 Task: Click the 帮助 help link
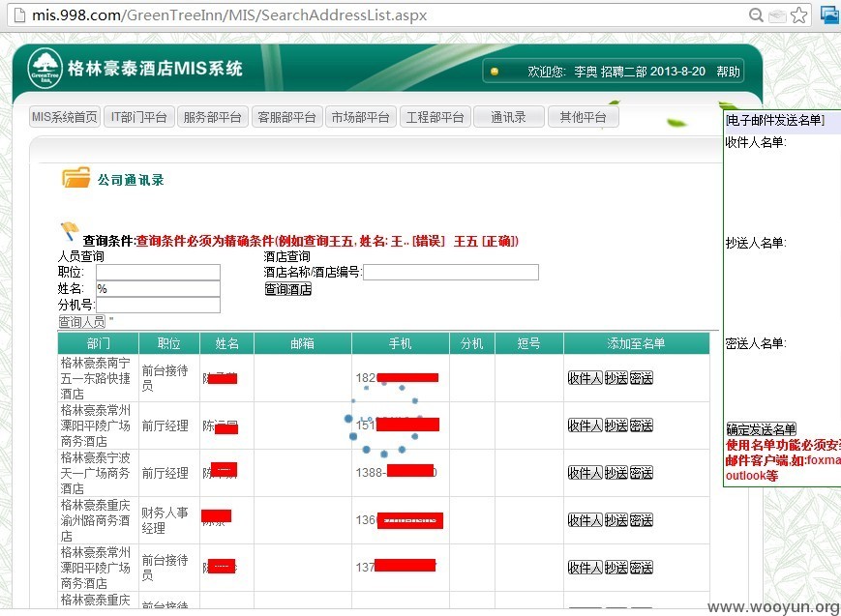pyautogui.click(x=728, y=72)
